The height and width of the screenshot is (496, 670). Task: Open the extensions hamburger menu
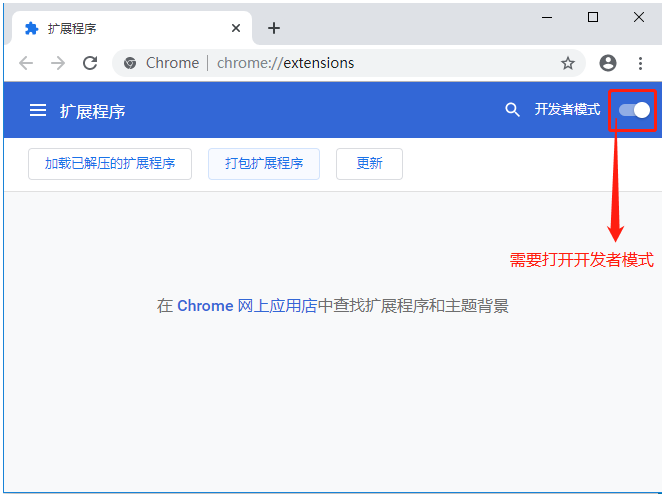pos(38,110)
